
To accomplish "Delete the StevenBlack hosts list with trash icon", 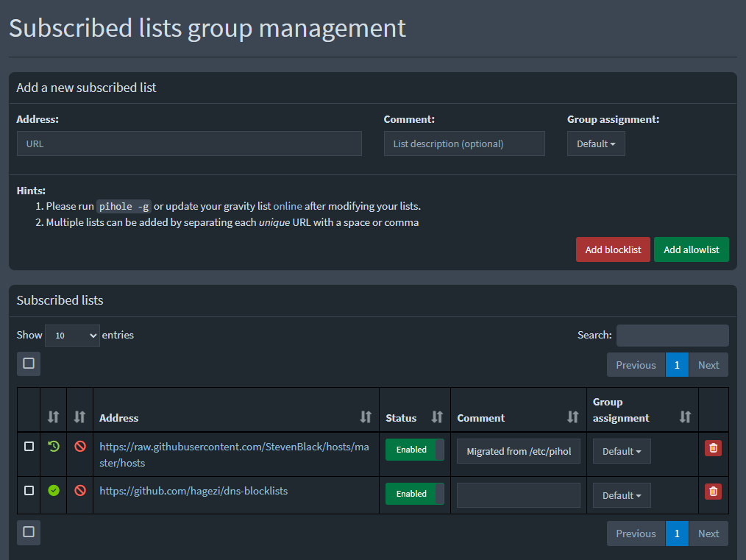I will (713, 447).
